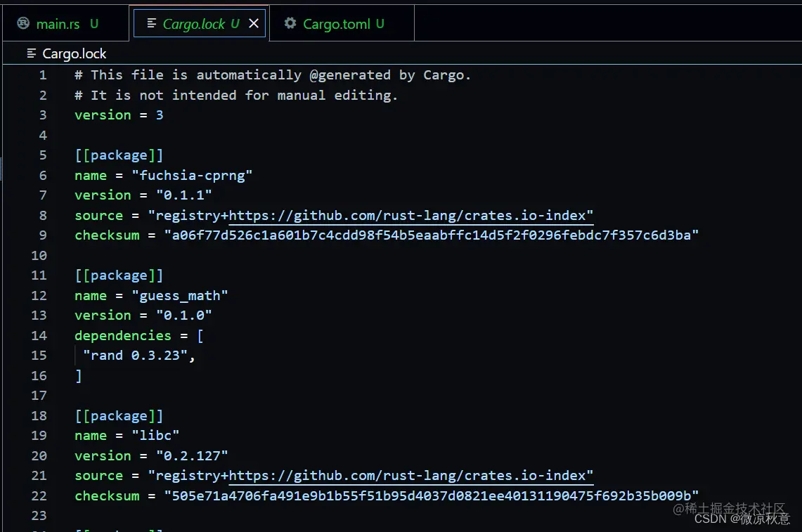This screenshot has height=532, width=802.
Task: Click the [[package]] header on line 18
Action: (119, 416)
